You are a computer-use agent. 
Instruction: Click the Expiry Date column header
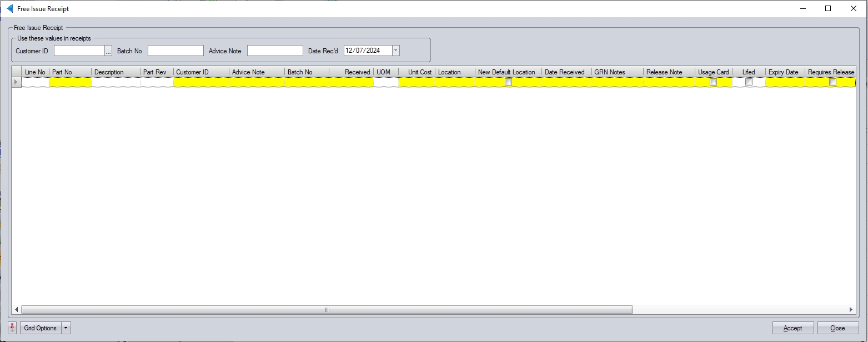pyautogui.click(x=785, y=72)
